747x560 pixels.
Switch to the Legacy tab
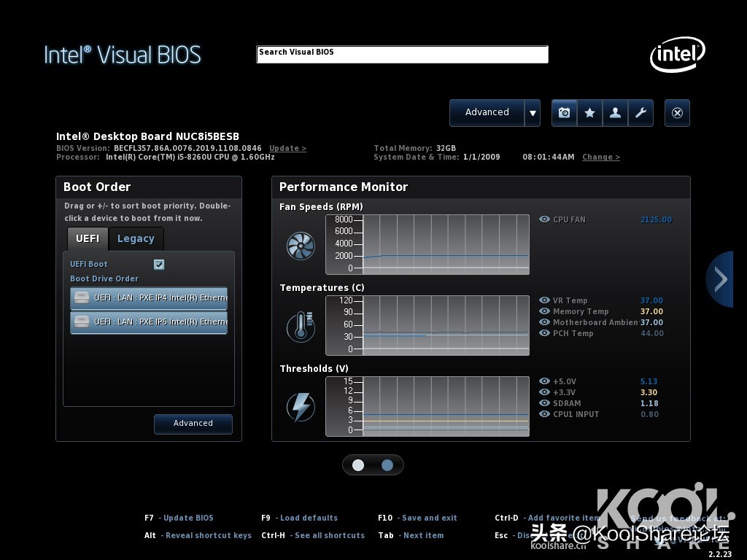(136, 238)
